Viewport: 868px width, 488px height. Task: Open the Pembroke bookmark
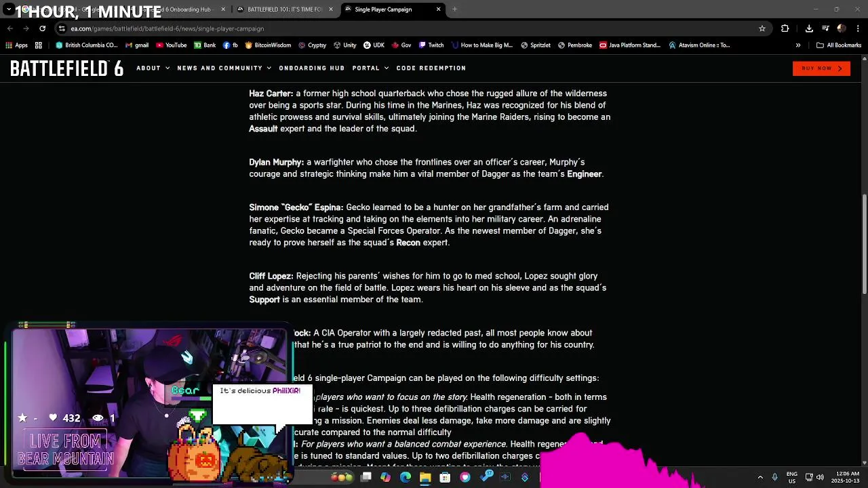(x=574, y=45)
